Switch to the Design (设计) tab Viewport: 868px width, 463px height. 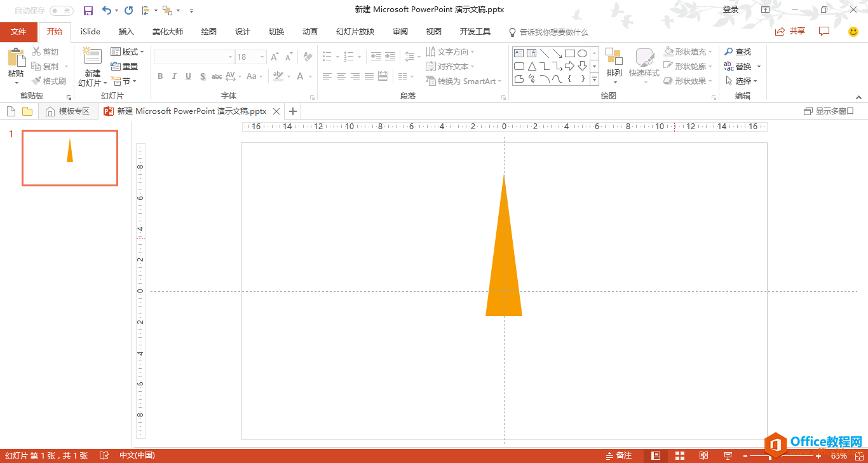(243, 32)
